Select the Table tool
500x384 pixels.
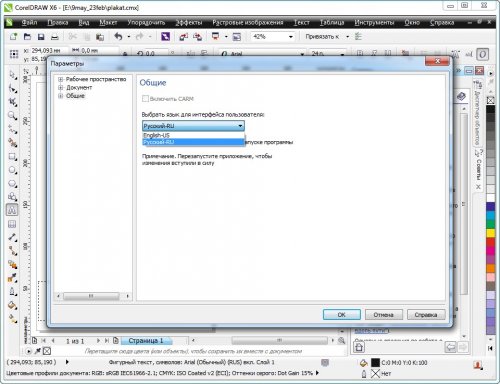(x=12, y=224)
